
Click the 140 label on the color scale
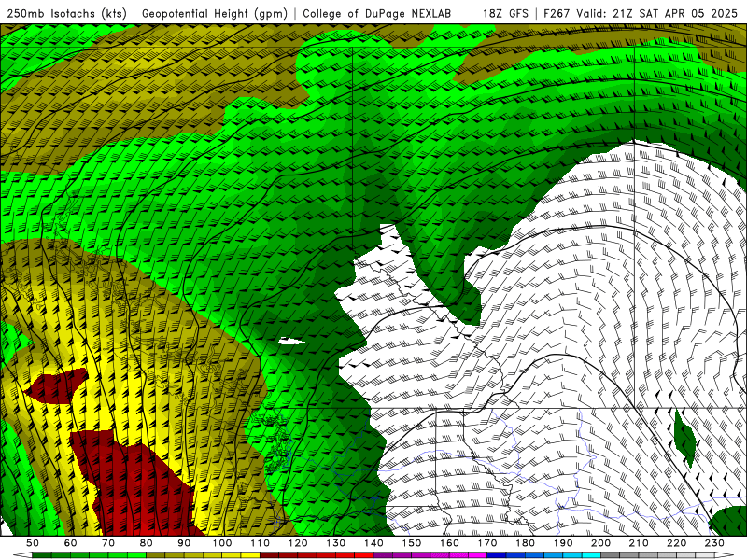(373, 543)
